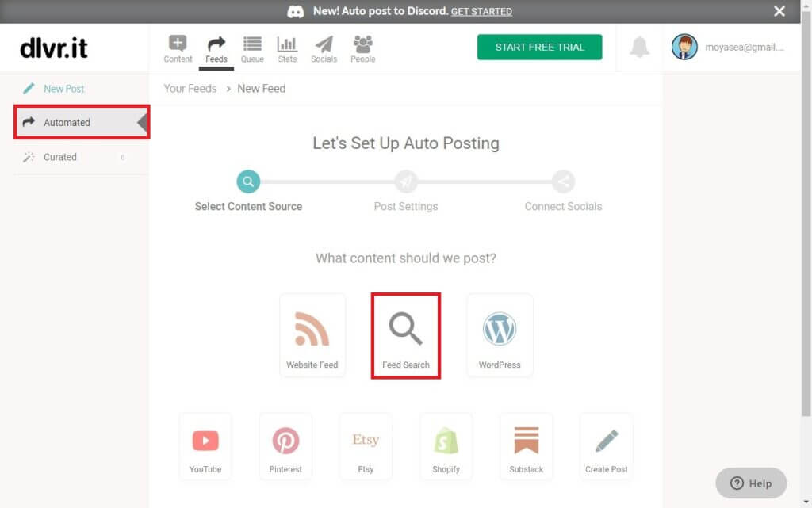Open the Stats tab
The width and height of the screenshot is (812, 508).
tap(287, 48)
